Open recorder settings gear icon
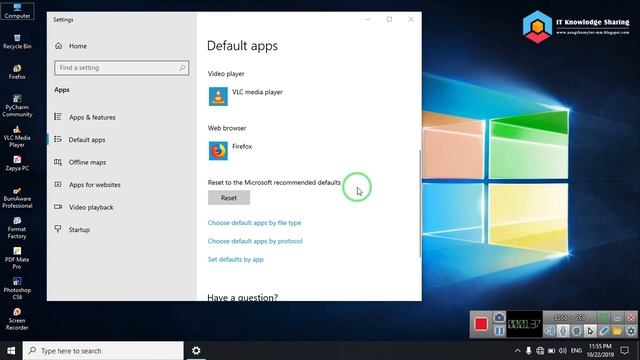This screenshot has width=640, height=360. point(631,331)
